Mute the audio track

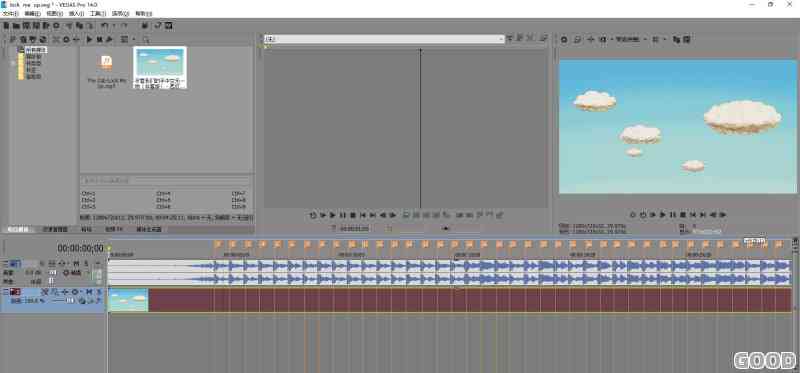pyautogui.click(x=76, y=263)
